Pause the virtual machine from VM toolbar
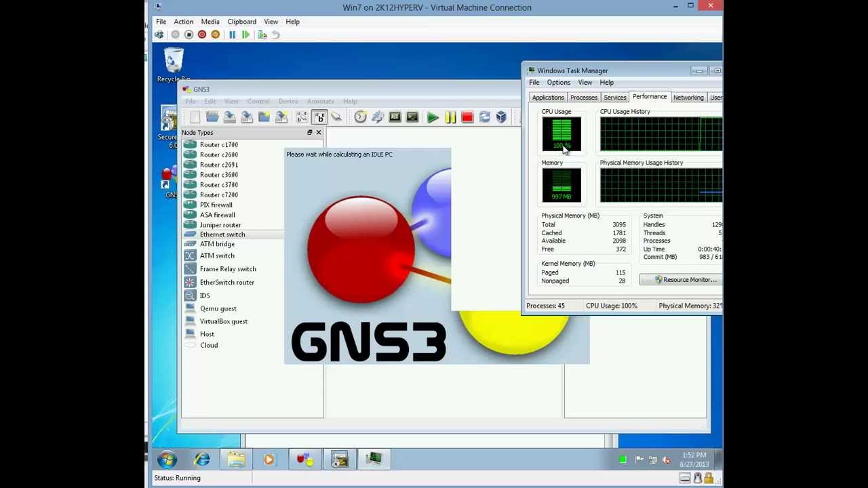This screenshot has height=488, width=868. pos(232,35)
